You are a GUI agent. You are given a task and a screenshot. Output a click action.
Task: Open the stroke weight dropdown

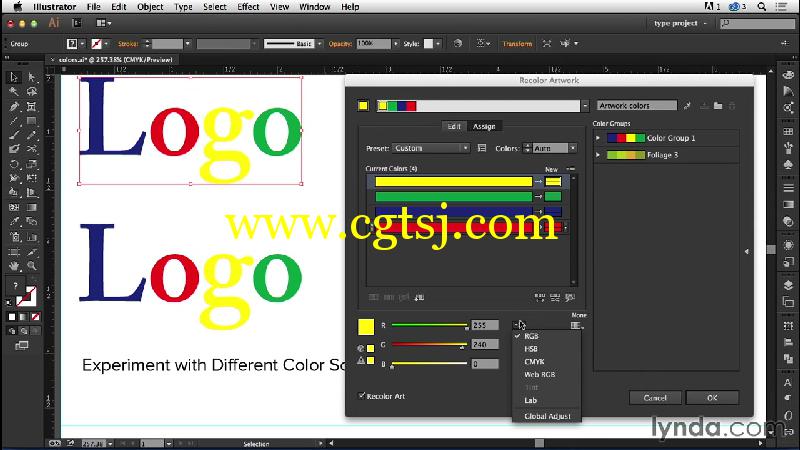click(x=188, y=44)
